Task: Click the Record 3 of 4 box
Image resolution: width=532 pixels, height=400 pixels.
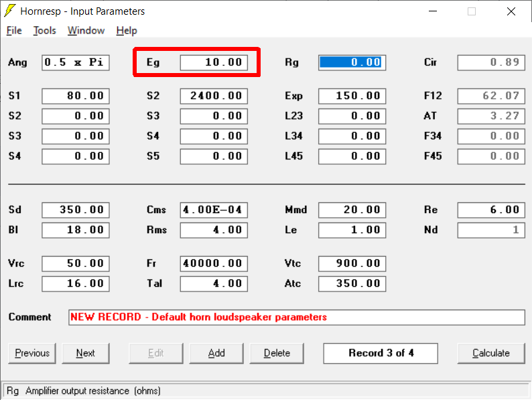Action: click(381, 353)
